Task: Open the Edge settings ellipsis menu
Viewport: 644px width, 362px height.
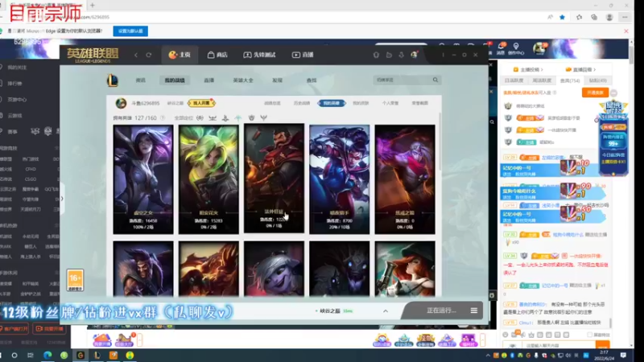Action: tap(625, 17)
